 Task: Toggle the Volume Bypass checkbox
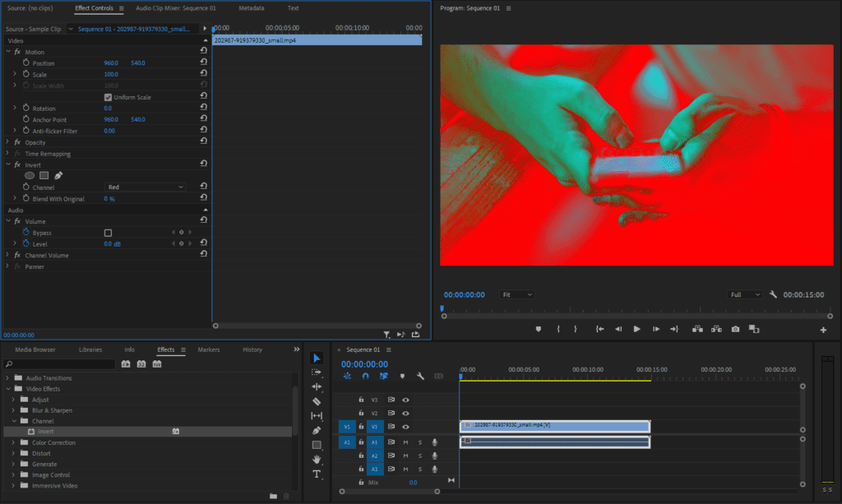(x=108, y=233)
